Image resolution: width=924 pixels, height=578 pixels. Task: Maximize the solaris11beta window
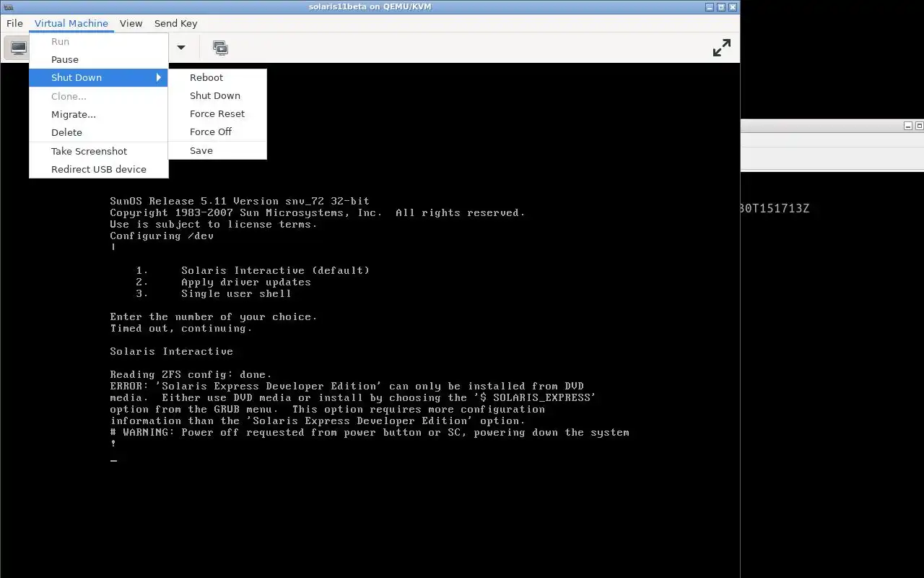coord(721,7)
